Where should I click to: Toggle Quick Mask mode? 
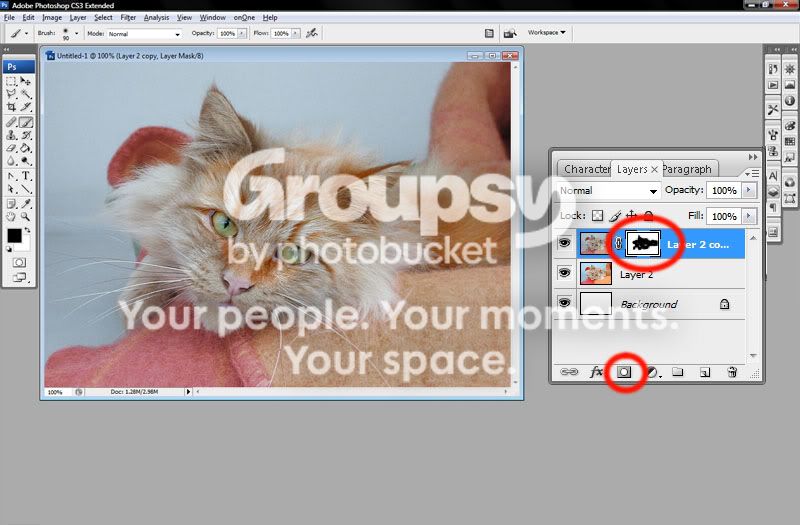(19, 262)
